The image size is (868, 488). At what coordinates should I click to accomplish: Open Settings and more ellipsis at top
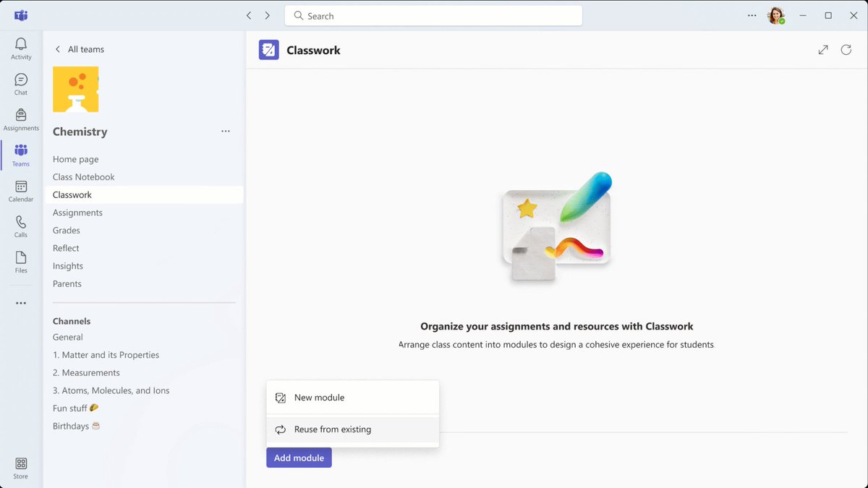752,15
